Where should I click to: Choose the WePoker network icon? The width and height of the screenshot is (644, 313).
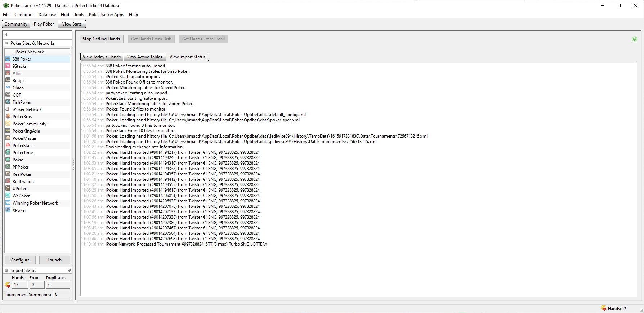point(8,196)
